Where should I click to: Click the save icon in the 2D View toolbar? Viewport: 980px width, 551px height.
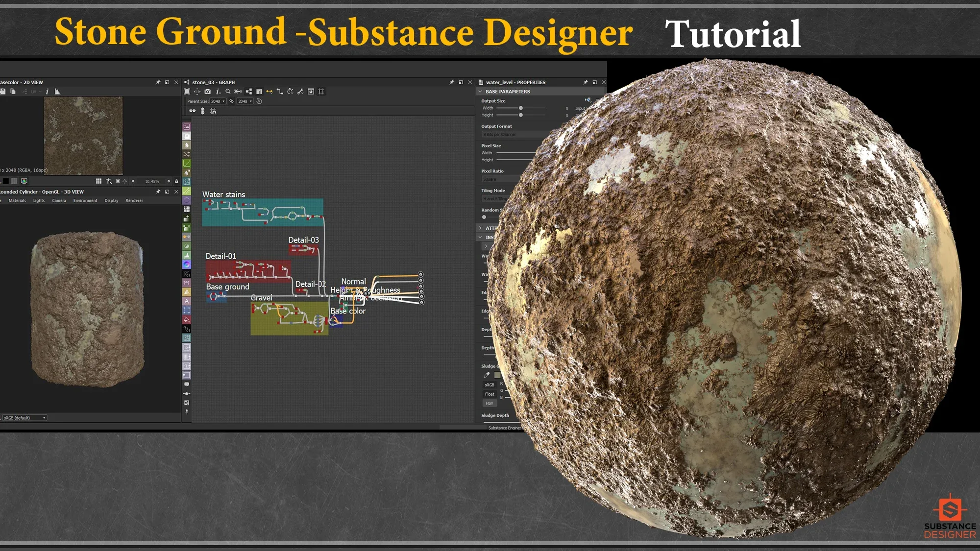pyautogui.click(x=3, y=91)
